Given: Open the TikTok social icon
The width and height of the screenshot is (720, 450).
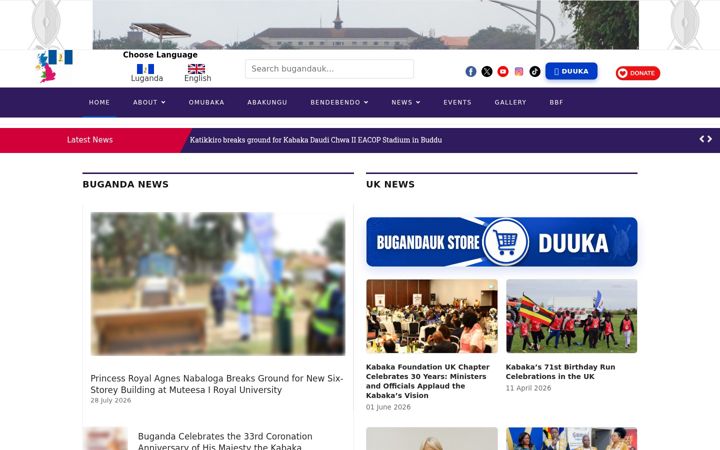Looking at the screenshot, I should point(534,71).
